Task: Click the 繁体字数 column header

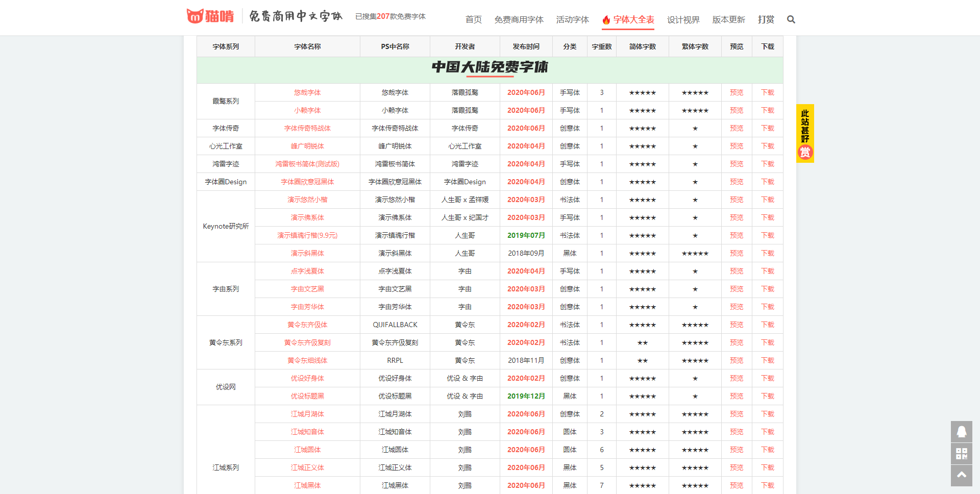Action: click(x=695, y=46)
